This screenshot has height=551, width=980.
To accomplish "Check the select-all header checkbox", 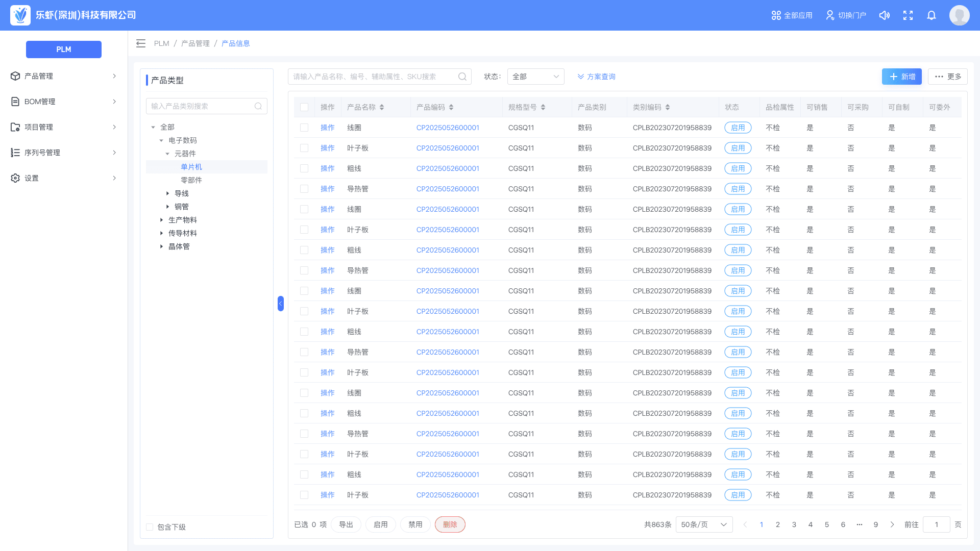I will pos(304,107).
